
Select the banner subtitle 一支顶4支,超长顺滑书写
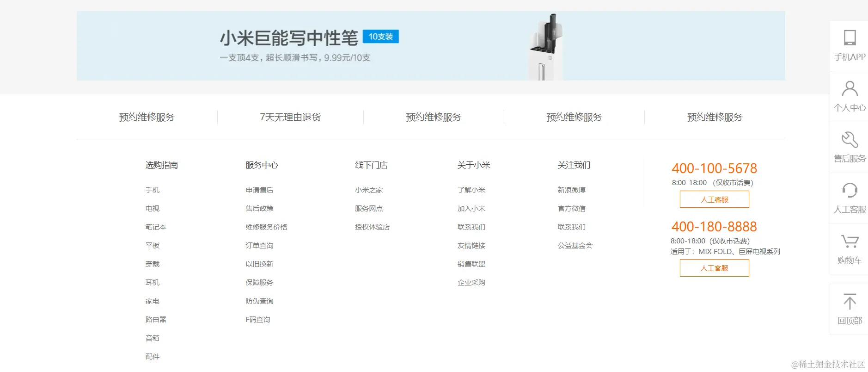(269, 58)
